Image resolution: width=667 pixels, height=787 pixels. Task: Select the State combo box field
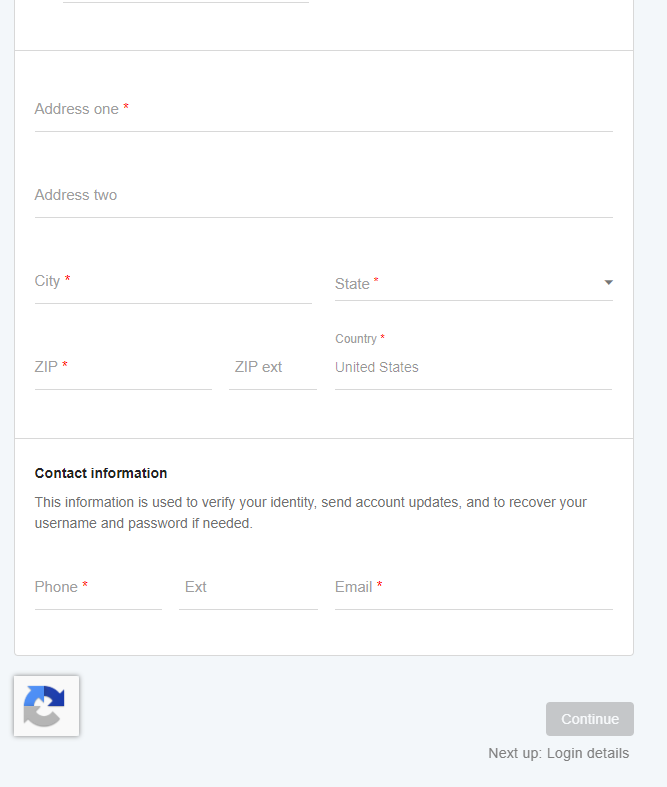click(x=474, y=284)
